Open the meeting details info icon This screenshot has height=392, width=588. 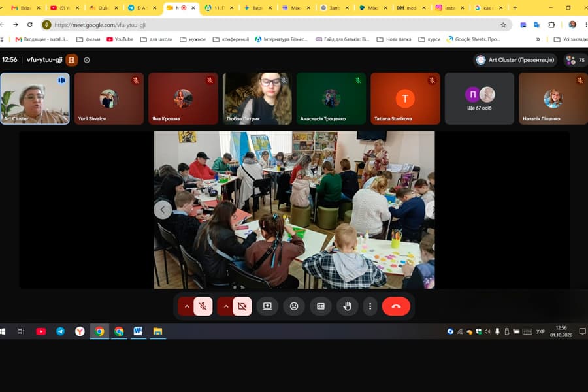click(x=87, y=60)
